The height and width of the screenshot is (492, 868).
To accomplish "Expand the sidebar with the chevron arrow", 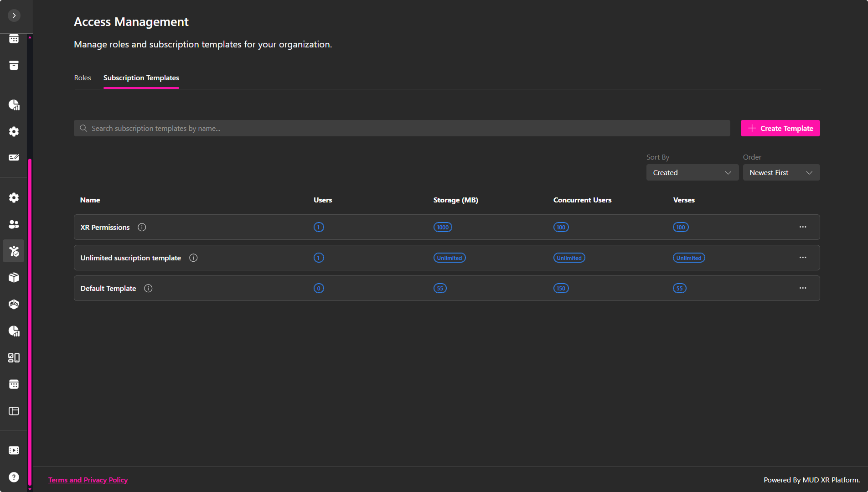I will [14, 16].
